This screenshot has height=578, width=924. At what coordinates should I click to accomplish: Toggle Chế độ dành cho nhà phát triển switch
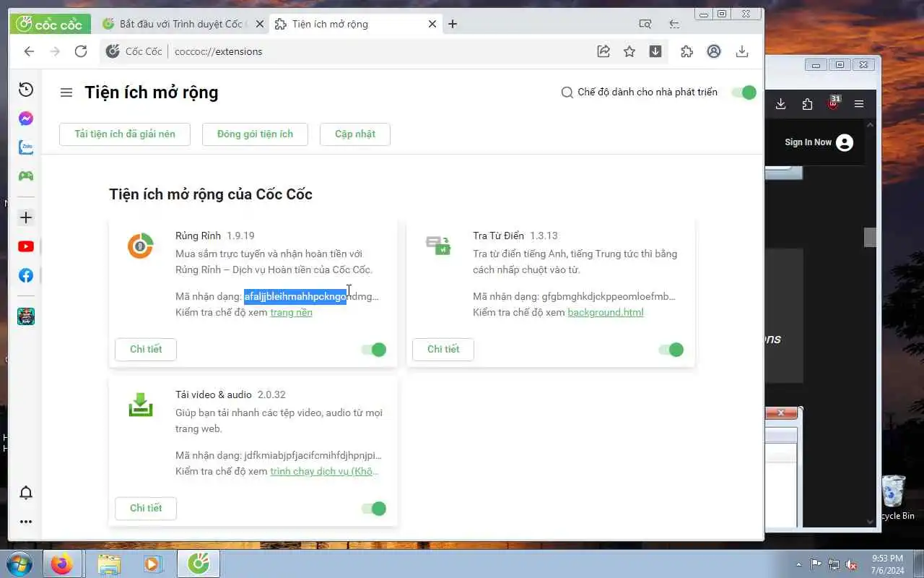[x=744, y=92]
